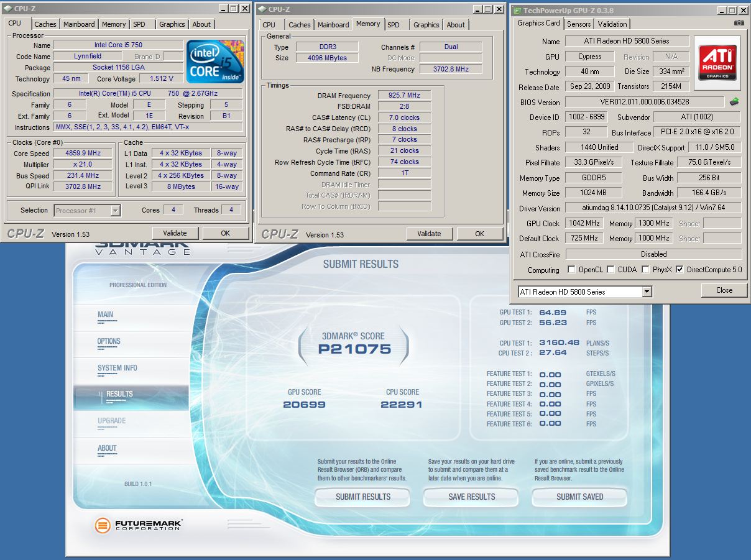This screenshot has height=560, width=751.
Task: Enable the OpenCL checkbox in GPU-Z
Action: pos(571,270)
